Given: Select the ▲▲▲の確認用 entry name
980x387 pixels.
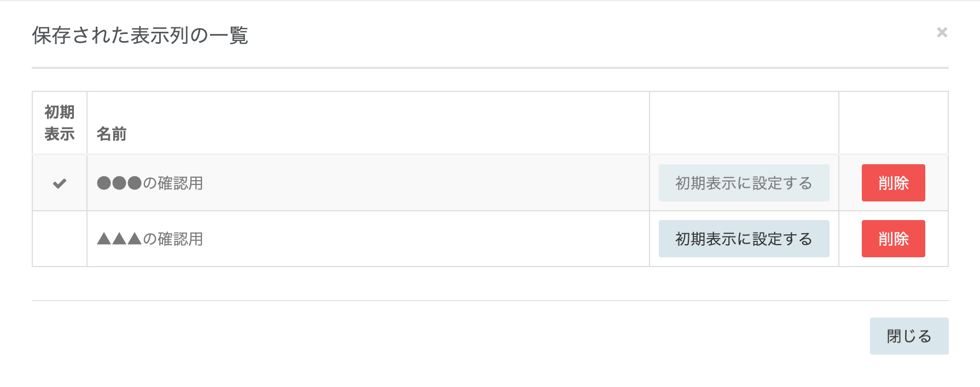Looking at the screenshot, I should click(x=150, y=239).
